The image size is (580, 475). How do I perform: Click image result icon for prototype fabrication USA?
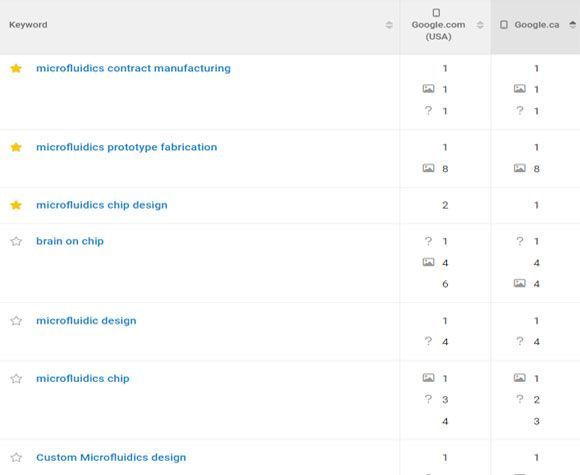pyautogui.click(x=428, y=168)
